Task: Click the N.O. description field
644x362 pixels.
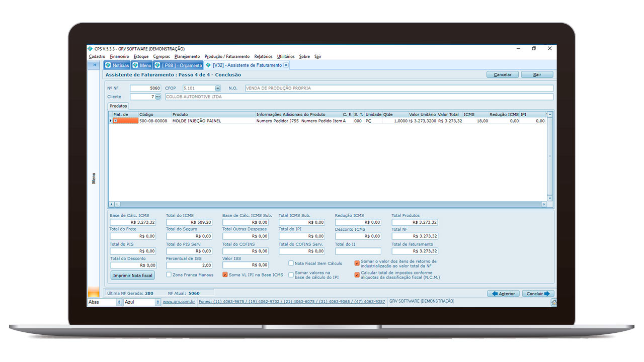Action: point(399,88)
